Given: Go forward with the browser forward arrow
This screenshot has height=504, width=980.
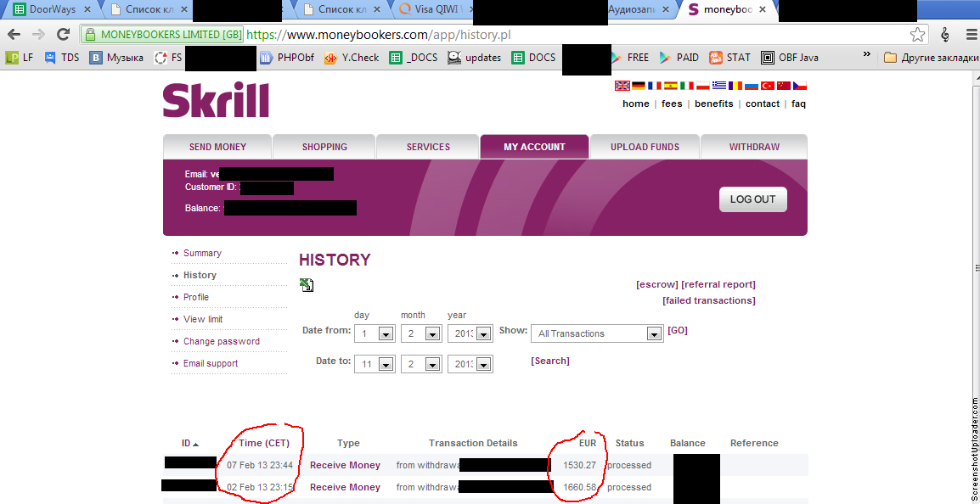Looking at the screenshot, I should pos(38,35).
